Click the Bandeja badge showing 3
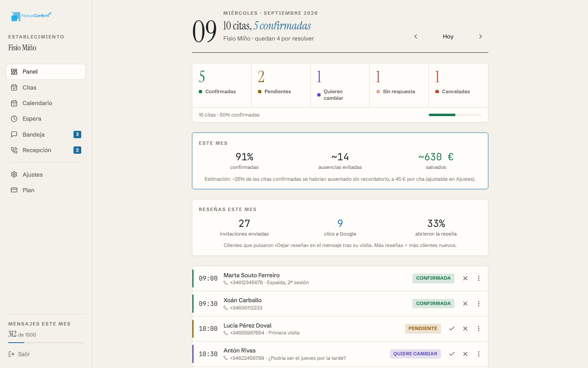The width and height of the screenshot is (588, 368). tap(77, 135)
